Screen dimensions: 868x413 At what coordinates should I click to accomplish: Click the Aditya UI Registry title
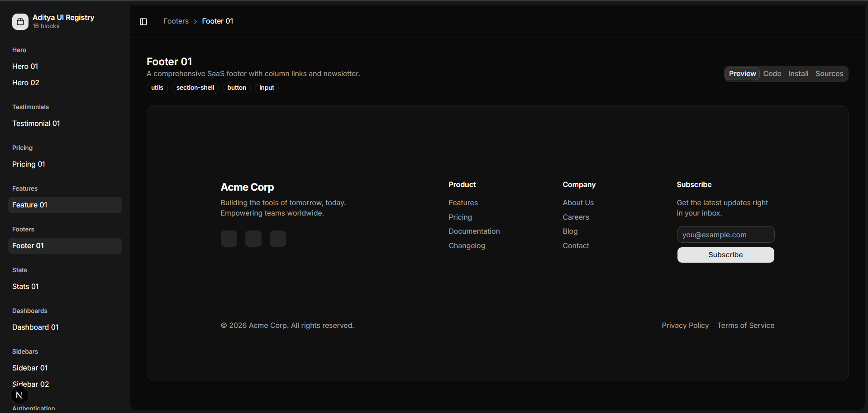[63, 18]
